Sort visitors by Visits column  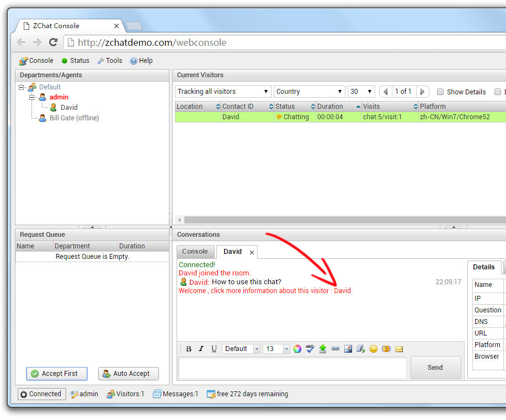(x=390, y=106)
